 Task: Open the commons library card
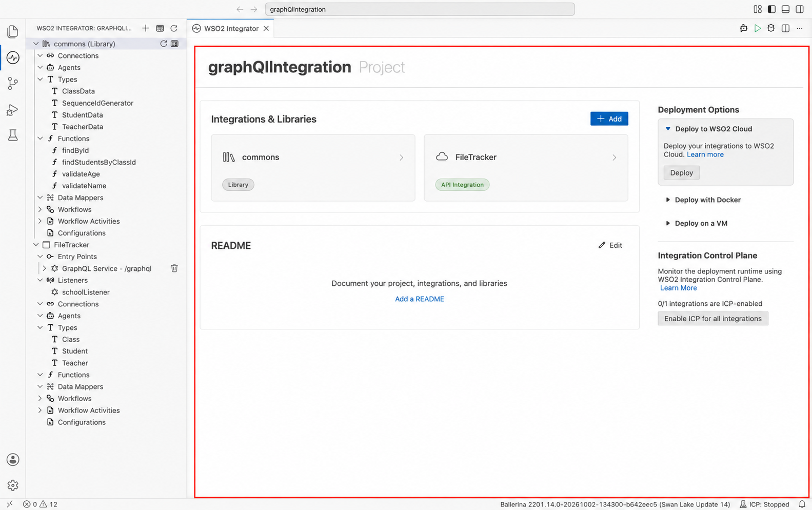pos(313,168)
